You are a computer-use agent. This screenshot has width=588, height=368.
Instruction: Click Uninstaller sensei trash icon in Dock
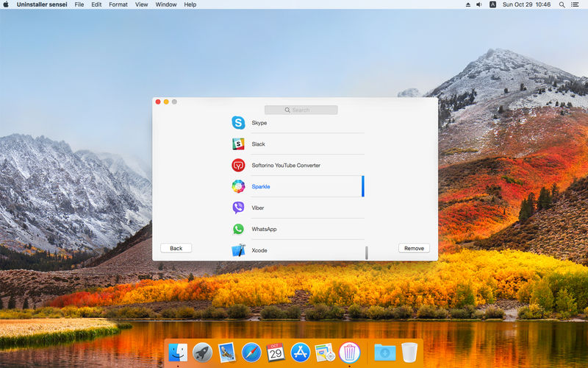pos(350,353)
